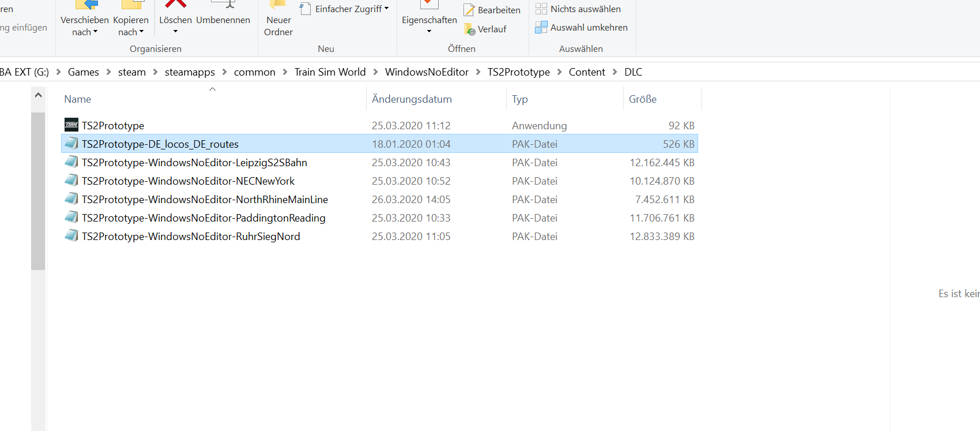The image size is (980, 431).
Task: Click the navigation pane scroll-up arrow
Action: click(38, 95)
